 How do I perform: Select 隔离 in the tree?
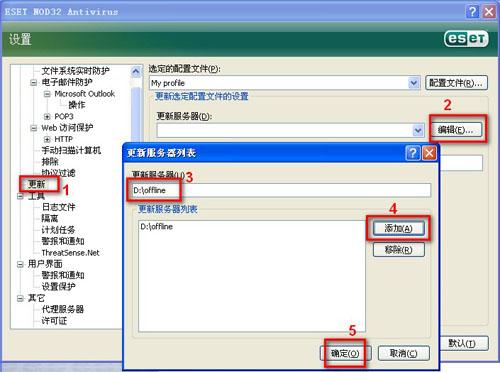coord(50,219)
